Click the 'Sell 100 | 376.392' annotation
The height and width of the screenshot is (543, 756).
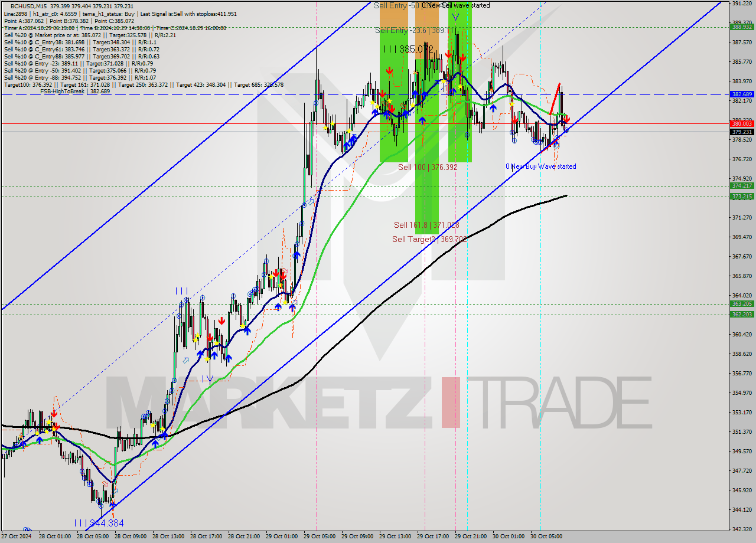[x=428, y=167]
